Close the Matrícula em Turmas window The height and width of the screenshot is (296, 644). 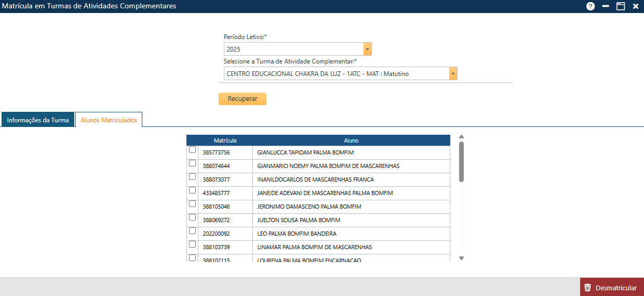(x=636, y=6)
